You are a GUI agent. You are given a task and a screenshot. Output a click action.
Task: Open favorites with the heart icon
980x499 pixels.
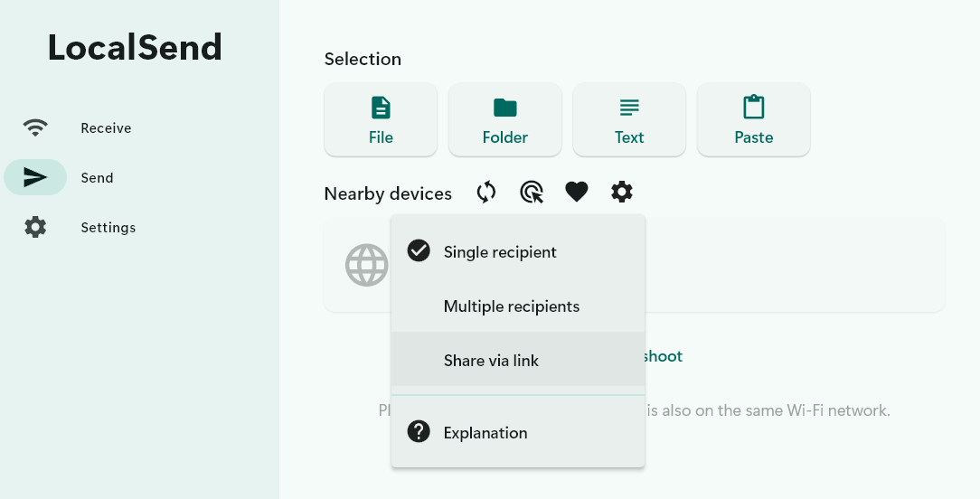577,192
